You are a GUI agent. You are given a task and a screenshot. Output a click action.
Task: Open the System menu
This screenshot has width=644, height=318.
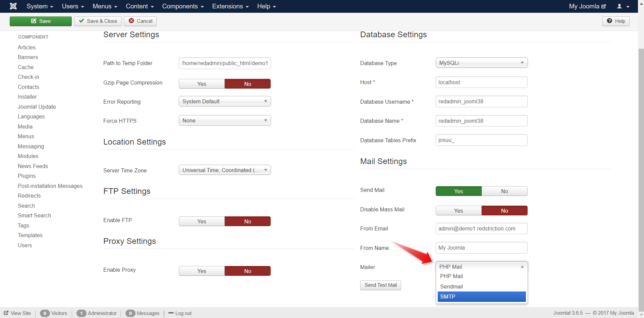(40, 6)
